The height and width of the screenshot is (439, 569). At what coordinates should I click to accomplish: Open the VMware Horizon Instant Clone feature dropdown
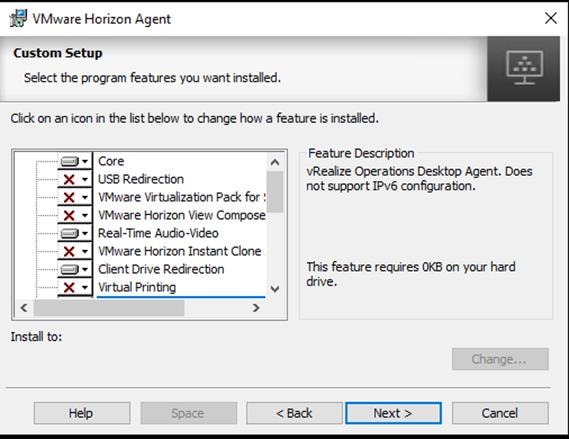tap(75, 251)
